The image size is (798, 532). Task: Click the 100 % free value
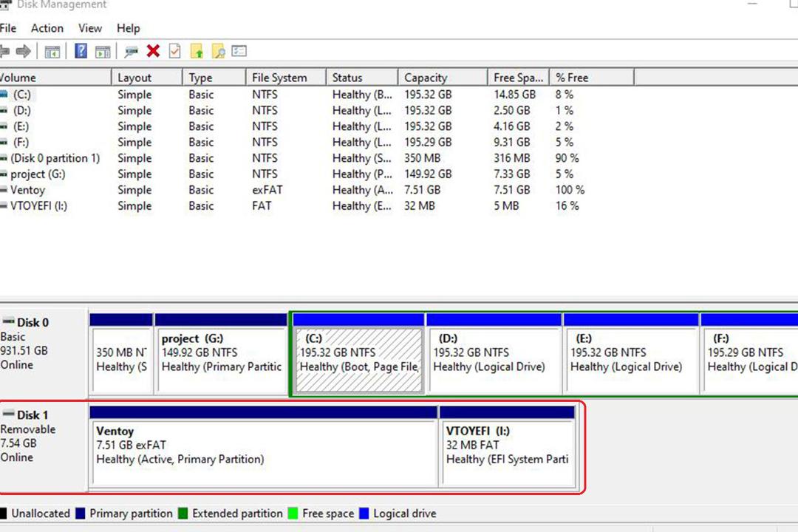(570, 190)
